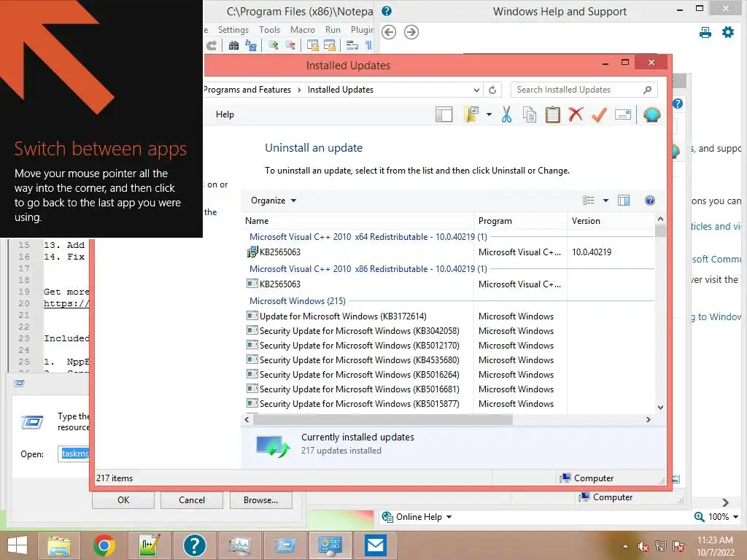This screenshot has width=747, height=560.
Task: Click the change view icon in Installed Updates
Action: point(589,201)
